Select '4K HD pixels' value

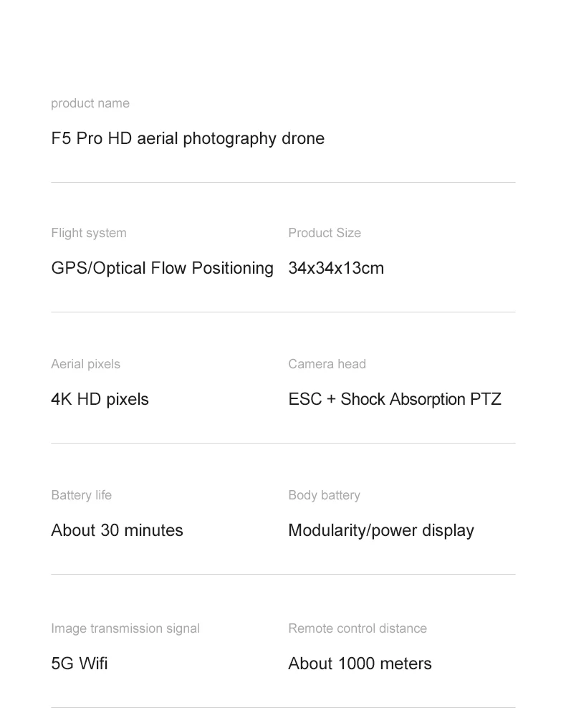click(100, 399)
